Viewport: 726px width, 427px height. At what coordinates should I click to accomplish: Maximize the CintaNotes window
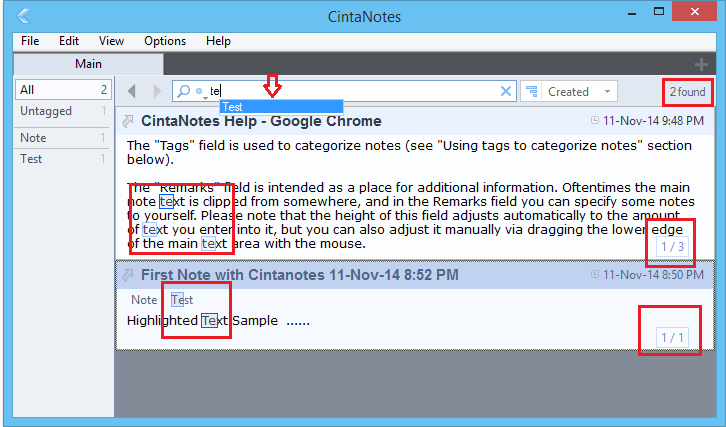pos(659,12)
